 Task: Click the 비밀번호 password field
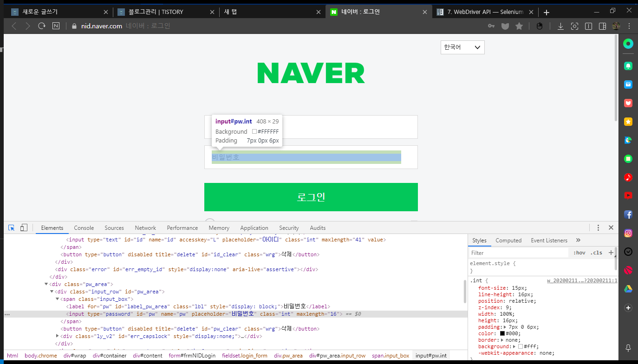[x=311, y=157]
